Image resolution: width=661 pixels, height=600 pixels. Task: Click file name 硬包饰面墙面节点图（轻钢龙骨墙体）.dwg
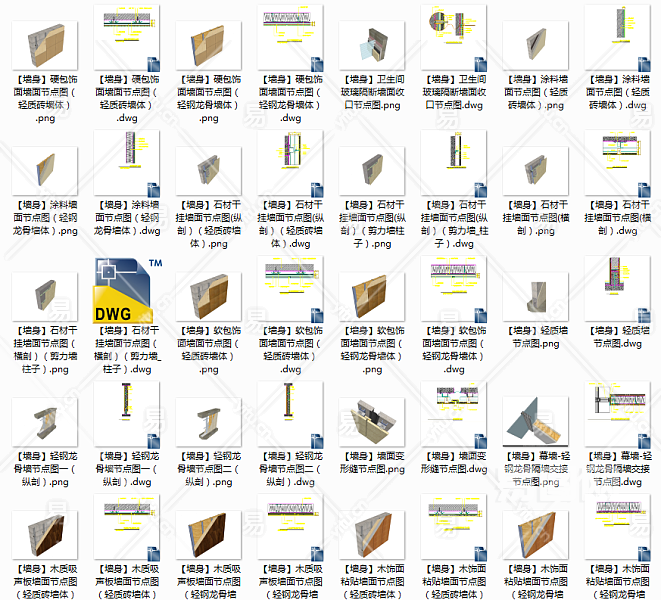click(x=290, y=99)
